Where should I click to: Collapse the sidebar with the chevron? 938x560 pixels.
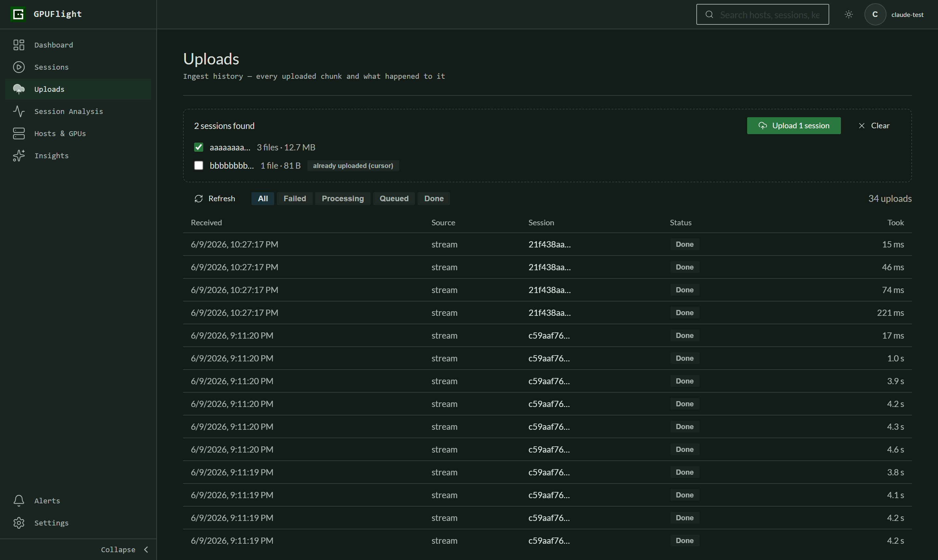click(146, 550)
